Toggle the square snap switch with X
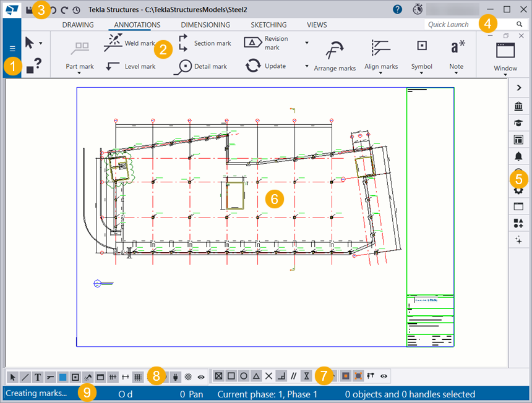532x403 pixels. click(218, 376)
